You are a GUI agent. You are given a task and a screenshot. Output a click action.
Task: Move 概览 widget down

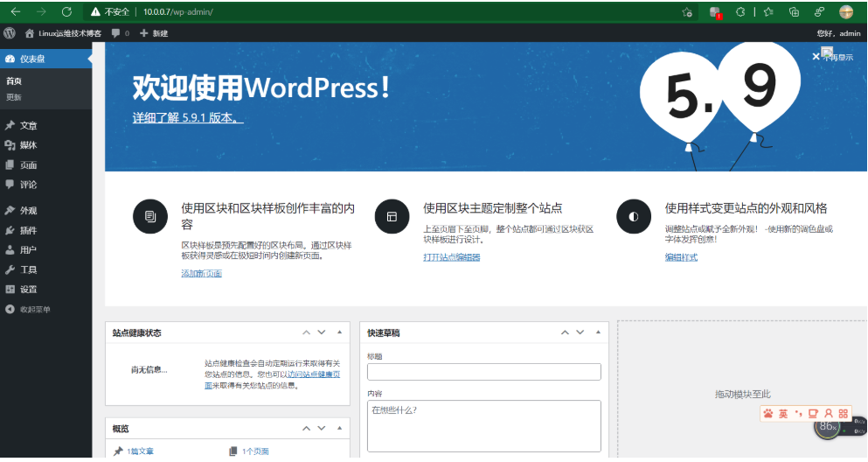(x=322, y=428)
